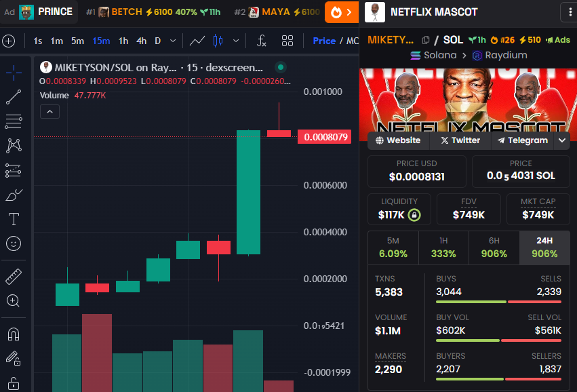Select the crosshair cursor tool
Viewport: 577px width, 392px height.
coord(14,73)
